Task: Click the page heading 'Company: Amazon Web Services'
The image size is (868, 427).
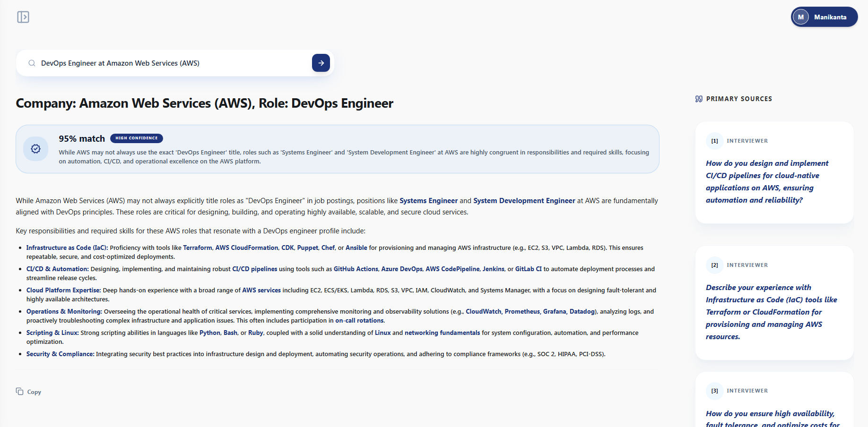Action: [205, 103]
